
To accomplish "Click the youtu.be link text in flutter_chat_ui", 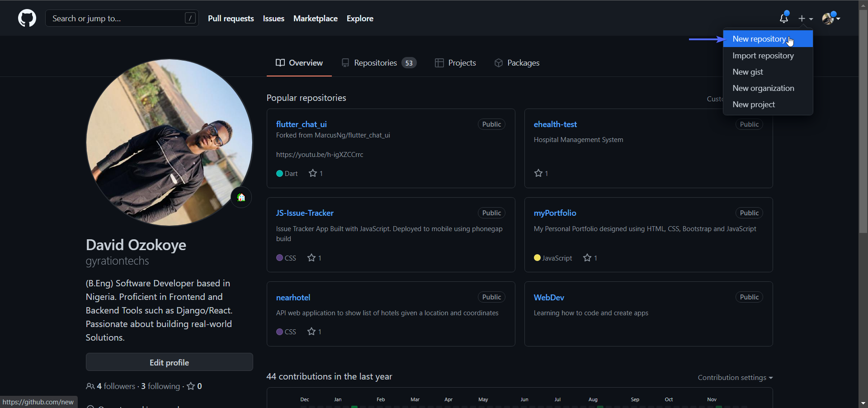I will [320, 155].
